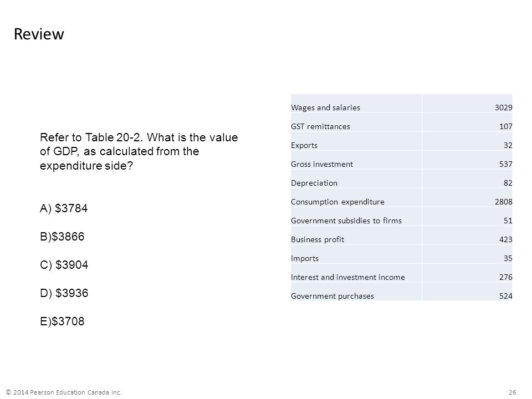Viewport: 532px width, 399px height.
Task: Click the GST remittances table cell
Action: click(x=320, y=126)
